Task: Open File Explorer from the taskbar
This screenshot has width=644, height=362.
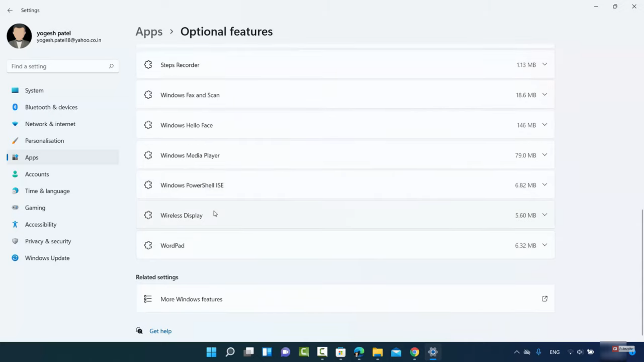Action: click(377, 352)
